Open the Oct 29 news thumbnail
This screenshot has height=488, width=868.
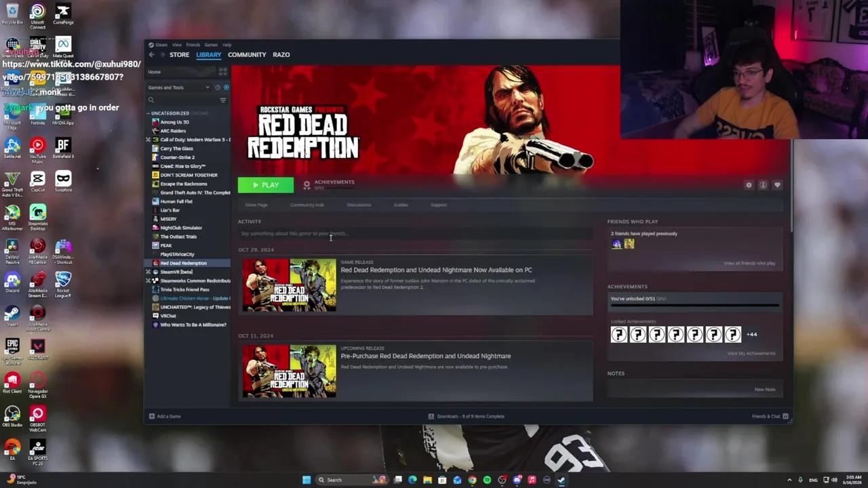tap(290, 285)
